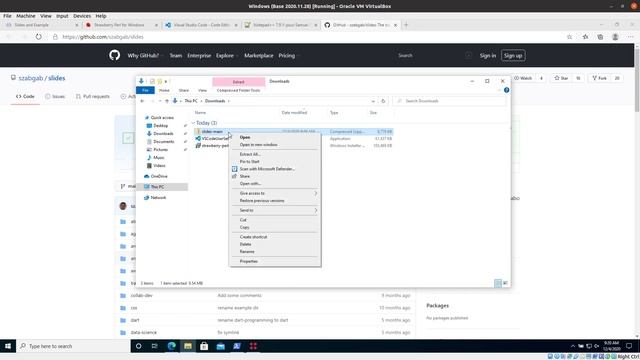Click Cortana circle icon on taskbar

[139, 346]
